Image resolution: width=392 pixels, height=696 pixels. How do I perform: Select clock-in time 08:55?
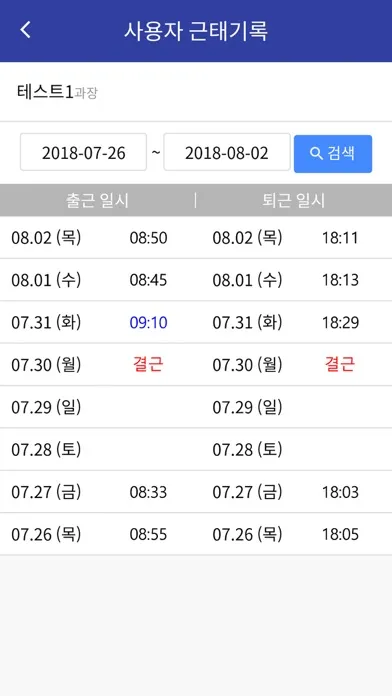point(148,534)
